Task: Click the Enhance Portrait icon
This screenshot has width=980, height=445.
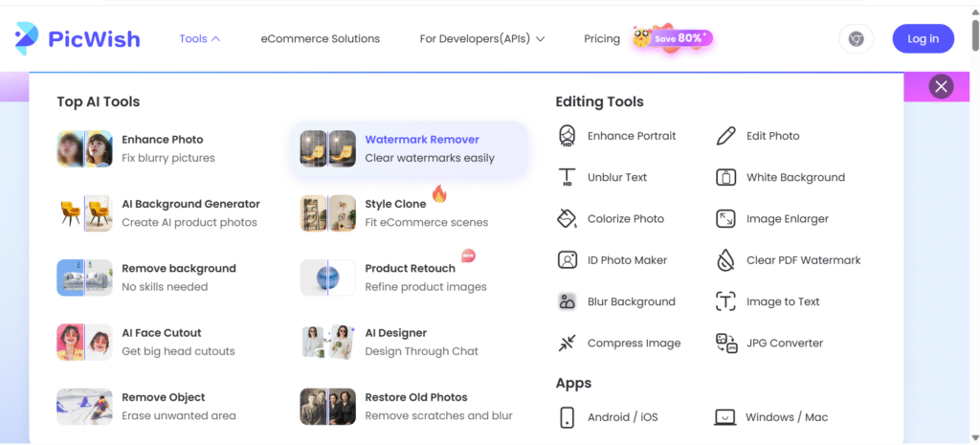Action: [568, 136]
